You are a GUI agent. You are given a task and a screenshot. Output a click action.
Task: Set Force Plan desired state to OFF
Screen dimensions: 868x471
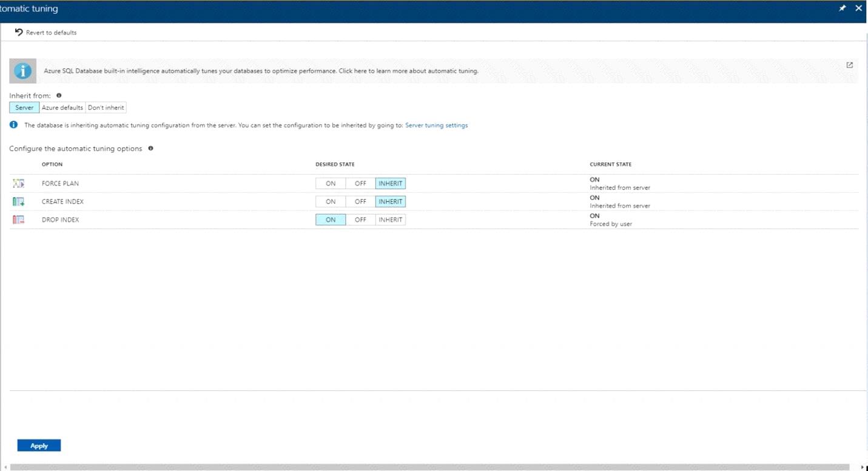(360, 184)
